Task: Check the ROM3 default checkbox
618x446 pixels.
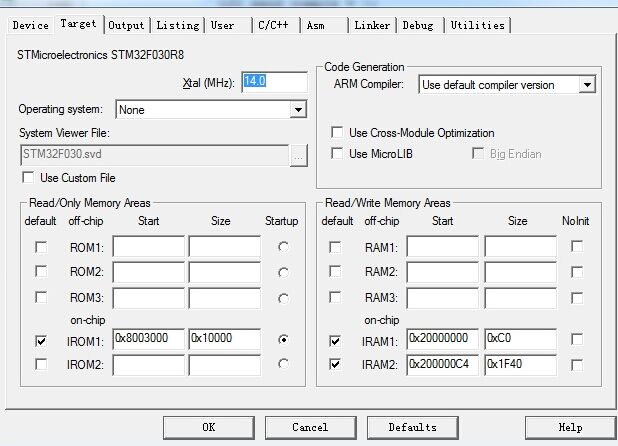Action: coord(41,297)
